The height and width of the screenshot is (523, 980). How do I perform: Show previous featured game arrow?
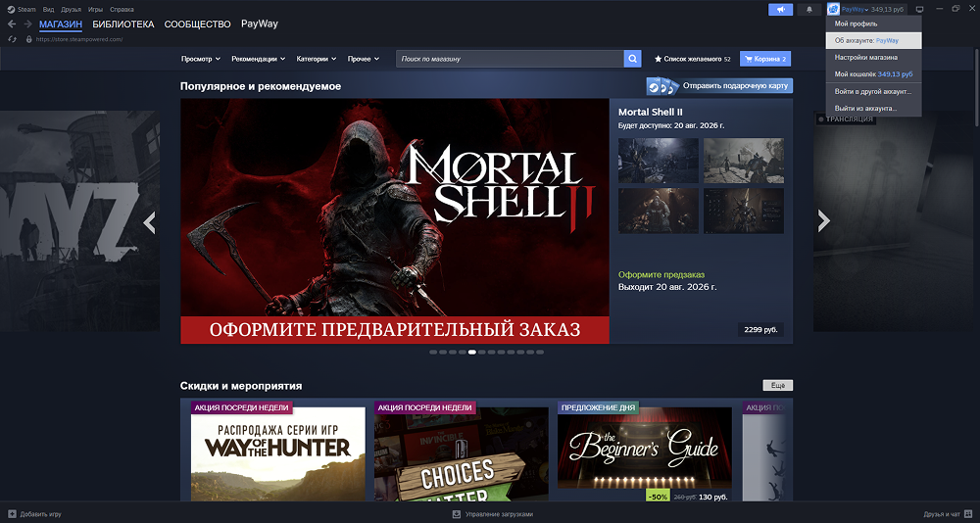[149, 221]
